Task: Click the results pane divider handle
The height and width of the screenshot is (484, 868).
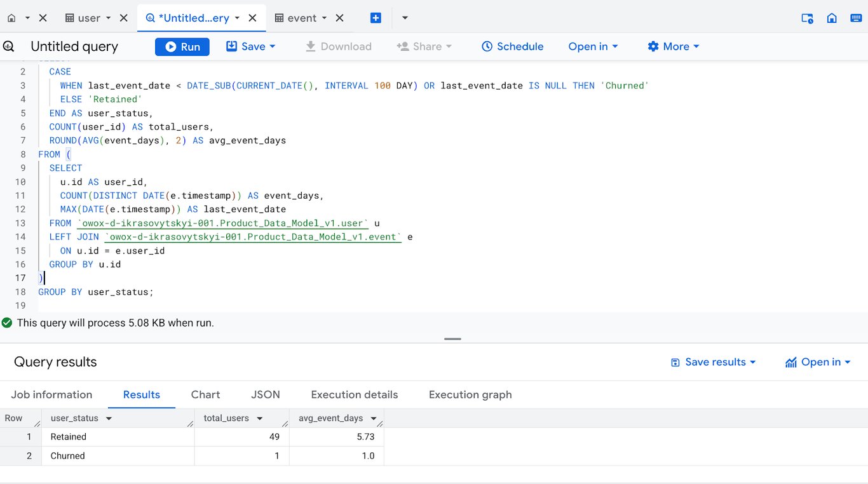Action: (452, 339)
